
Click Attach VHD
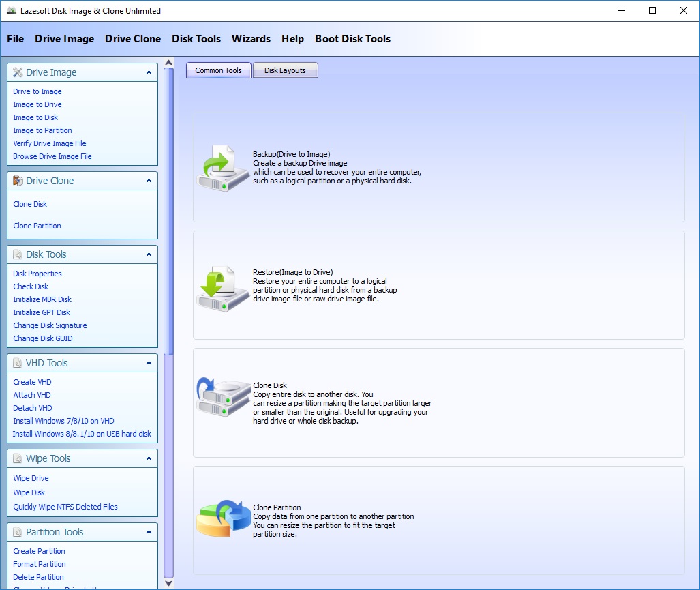coord(32,395)
